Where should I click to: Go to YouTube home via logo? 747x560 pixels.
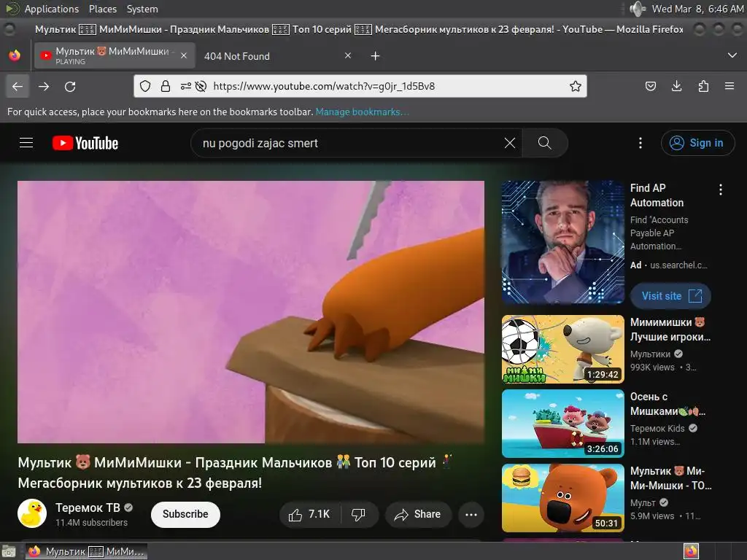[x=85, y=143]
